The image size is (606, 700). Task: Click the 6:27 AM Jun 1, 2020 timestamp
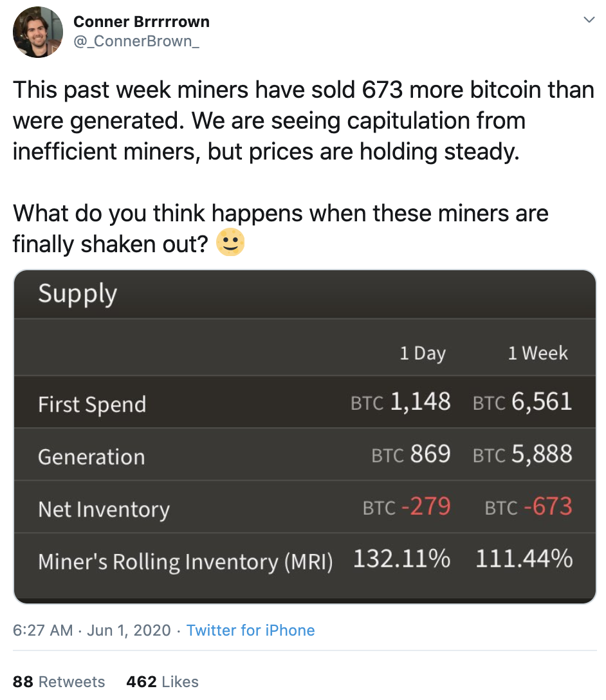click(x=92, y=630)
